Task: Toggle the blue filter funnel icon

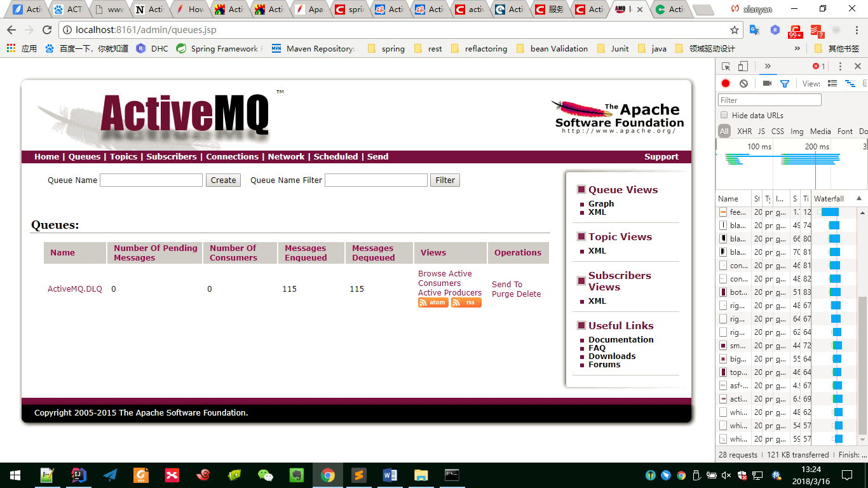Action: (x=785, y=83)
